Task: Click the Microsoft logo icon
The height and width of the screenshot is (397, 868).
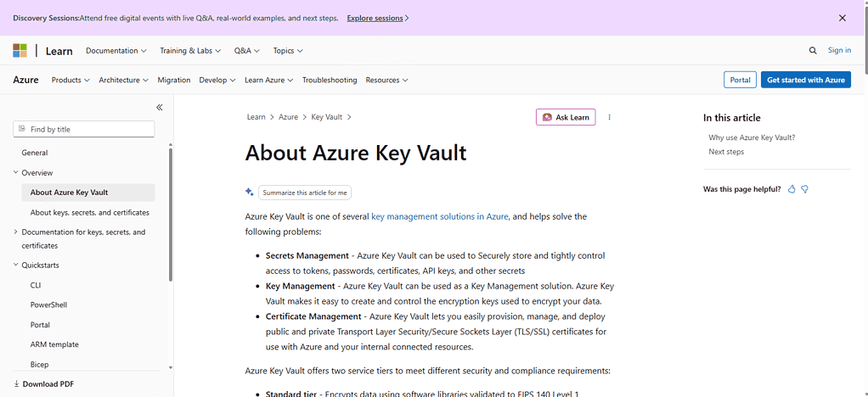Action: [20, 50]
